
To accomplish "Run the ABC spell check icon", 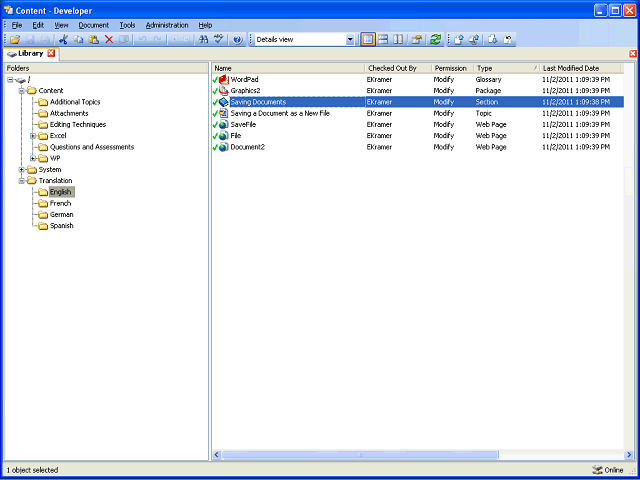I will [219, 40].
